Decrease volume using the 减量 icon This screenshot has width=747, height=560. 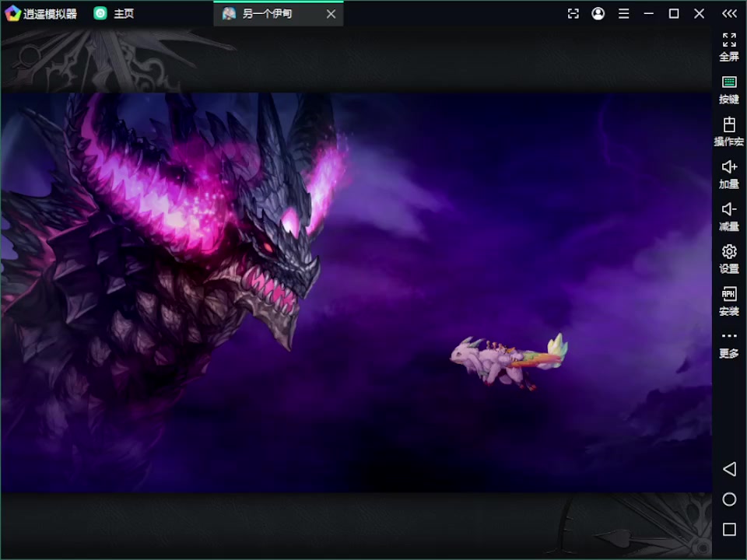click(729, 215)
